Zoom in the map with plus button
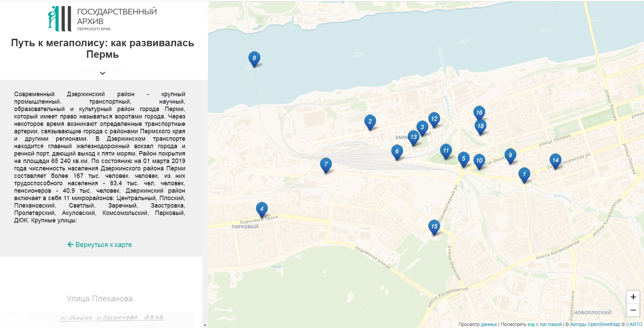Viewport: 644px width, 328px height. click(x=633, y=297)
